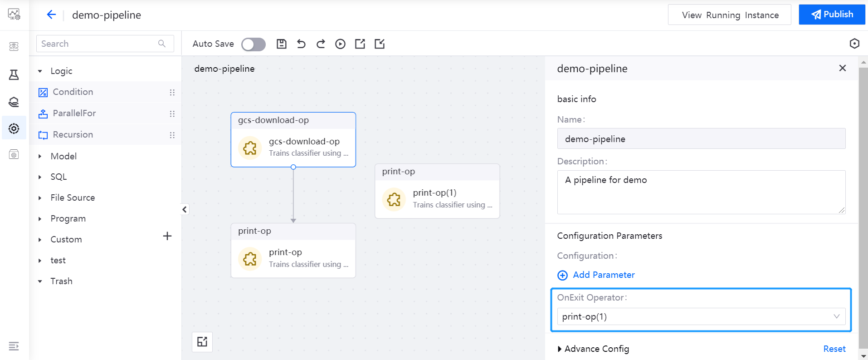Click the search magnifier icon
868x360 pixels.
point(162,44)
